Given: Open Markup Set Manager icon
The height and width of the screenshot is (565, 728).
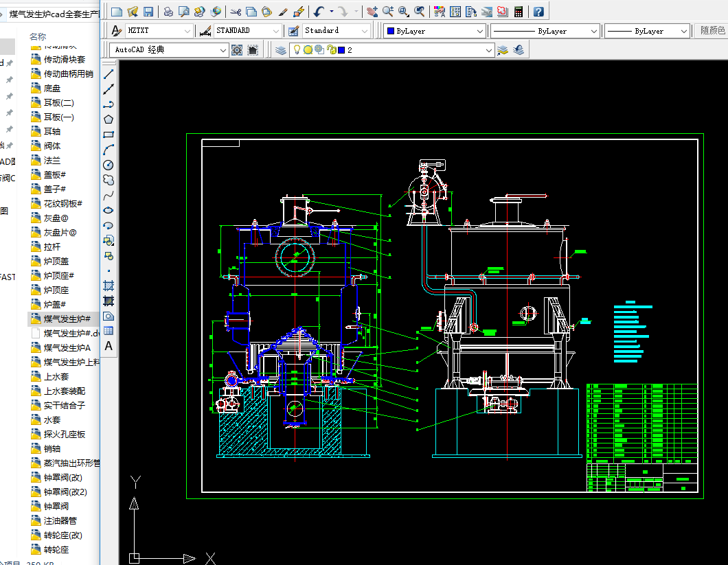Looking at the screenshot, I should pyautogui.click(x=502, y=12).
